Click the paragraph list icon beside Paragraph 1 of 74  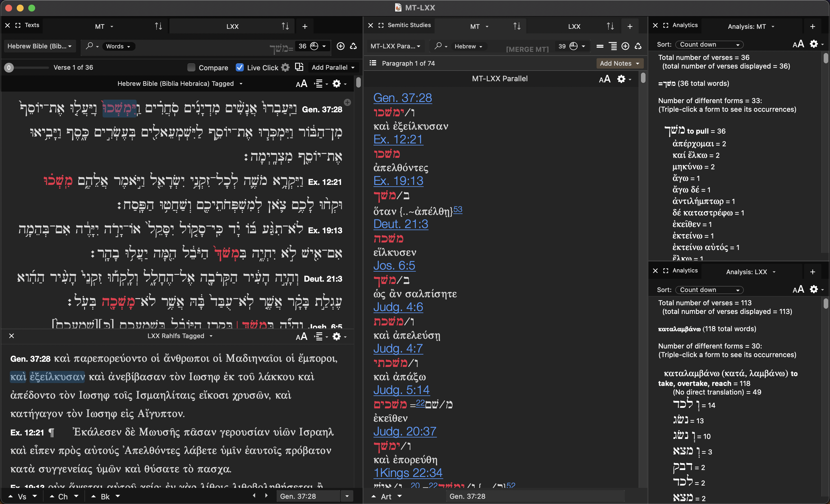tap(373, 63)
